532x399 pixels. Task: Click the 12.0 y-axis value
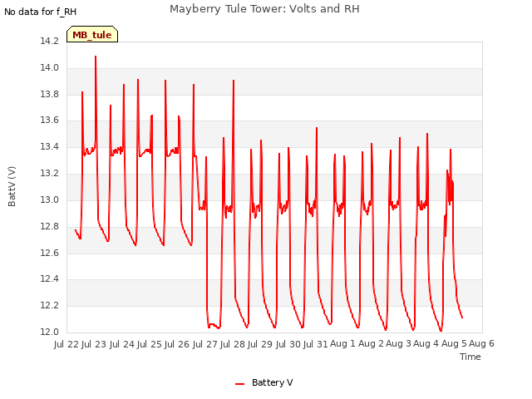pyautogui.click(x=50, y=332)
